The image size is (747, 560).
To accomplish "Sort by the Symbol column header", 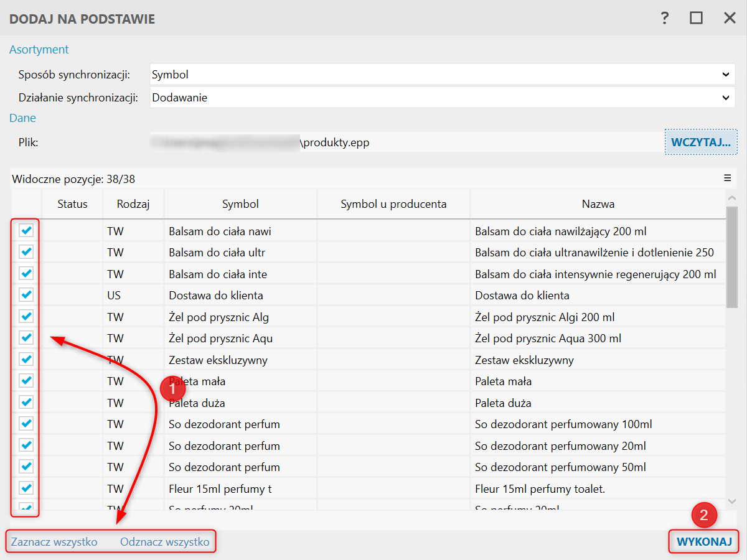I will pos(240,204).
